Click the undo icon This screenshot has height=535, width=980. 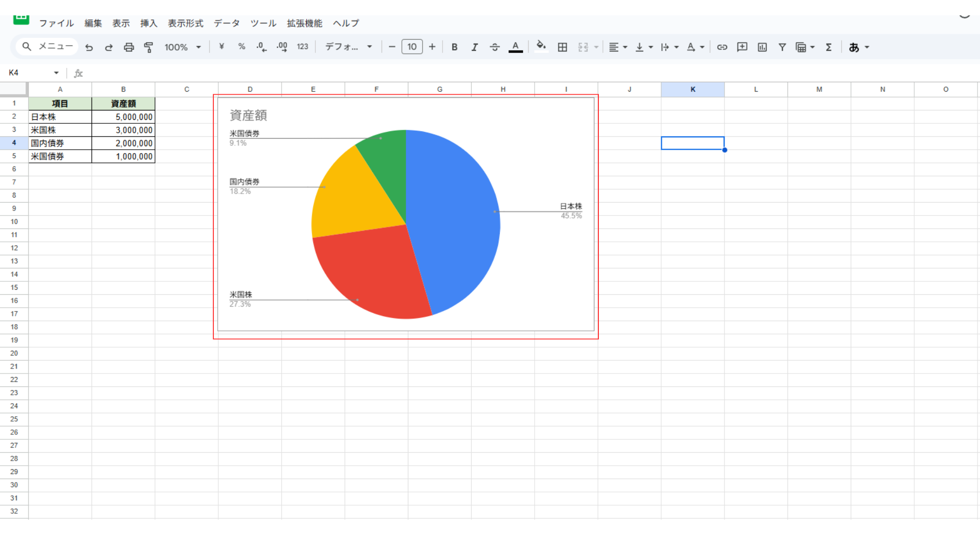[x=89, y=47]
